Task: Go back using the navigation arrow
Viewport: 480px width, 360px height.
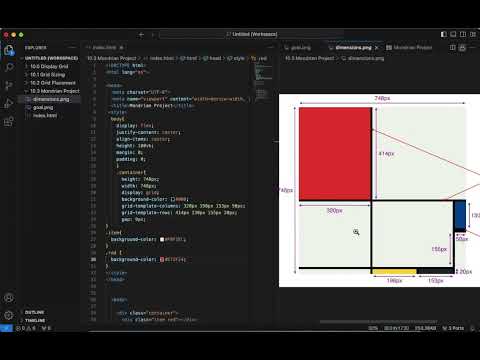Action: (141, 34)
